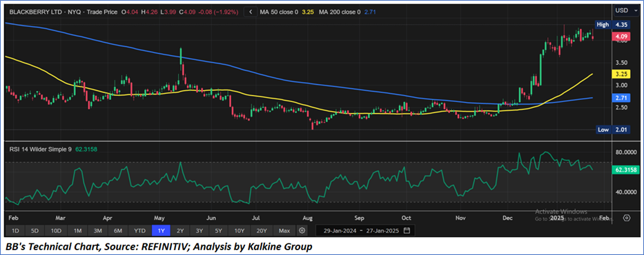Viewport: 644px width, 255px height.
Task: Collapse the legend using the left chevron
Action: (251, 12)
